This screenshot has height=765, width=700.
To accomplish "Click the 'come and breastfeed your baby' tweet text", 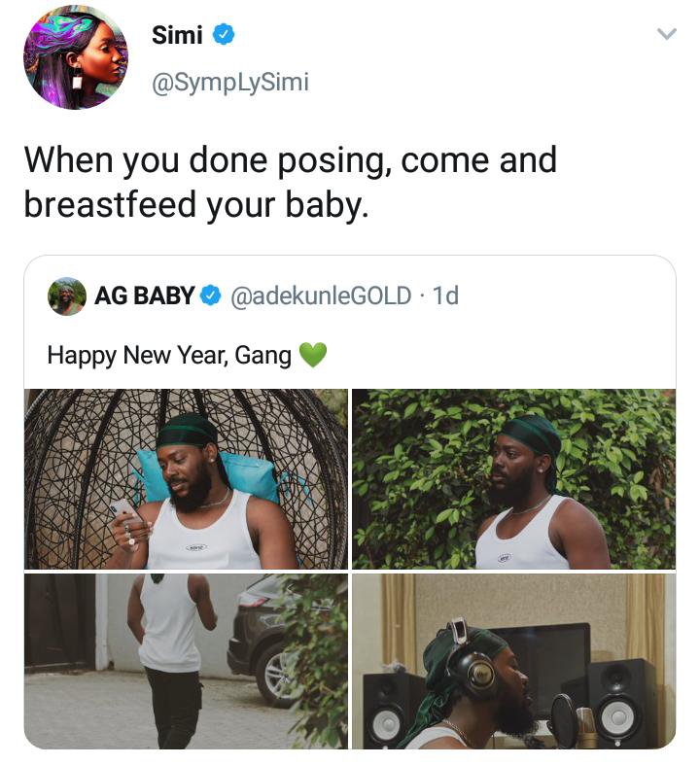I will 291,182.
